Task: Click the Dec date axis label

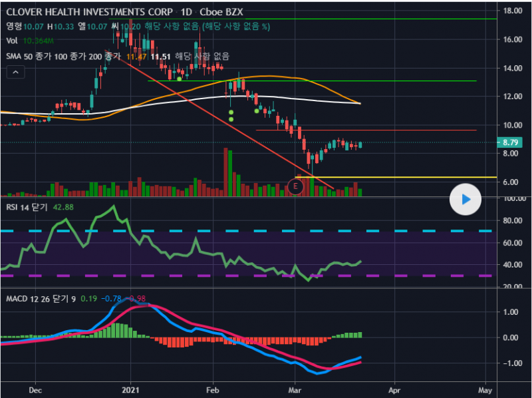Action: (x=35, y=390)
